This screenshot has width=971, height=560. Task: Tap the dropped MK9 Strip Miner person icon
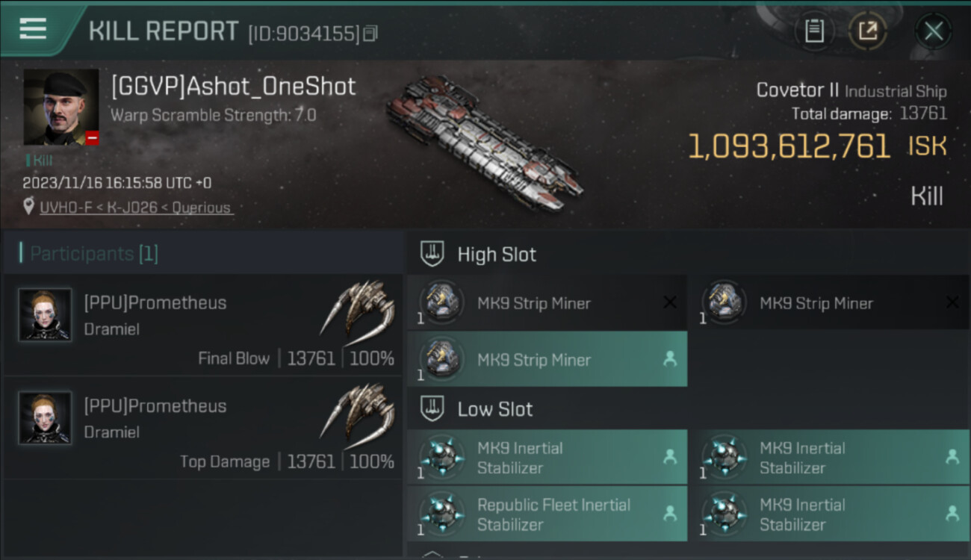tap(670, 359)
